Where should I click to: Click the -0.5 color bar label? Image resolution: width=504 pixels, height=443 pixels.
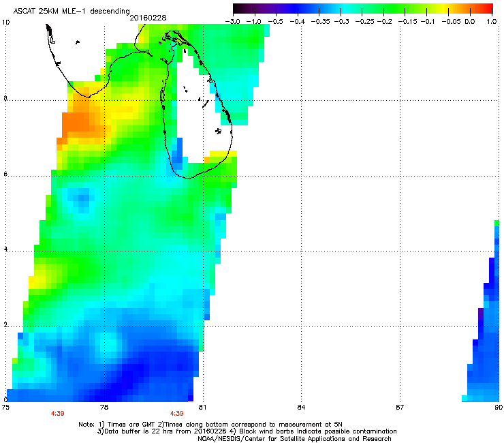point(275,22)
